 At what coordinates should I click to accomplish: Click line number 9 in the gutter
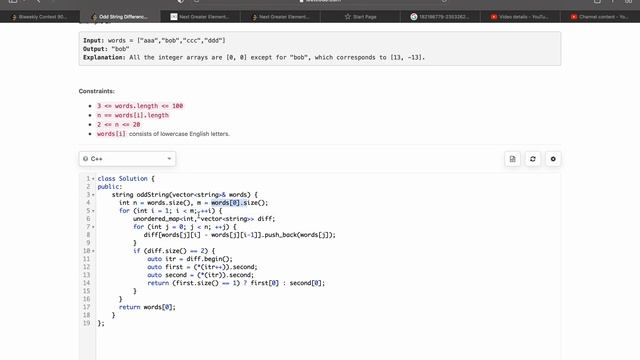(x=88, y=243)
